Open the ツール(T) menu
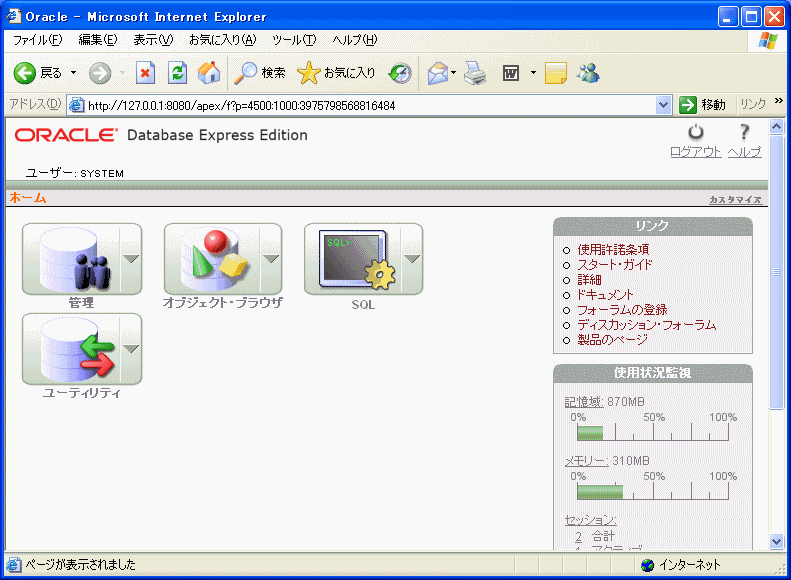The height and width of the screenshot is (580, 791). (x=294, y=40)
